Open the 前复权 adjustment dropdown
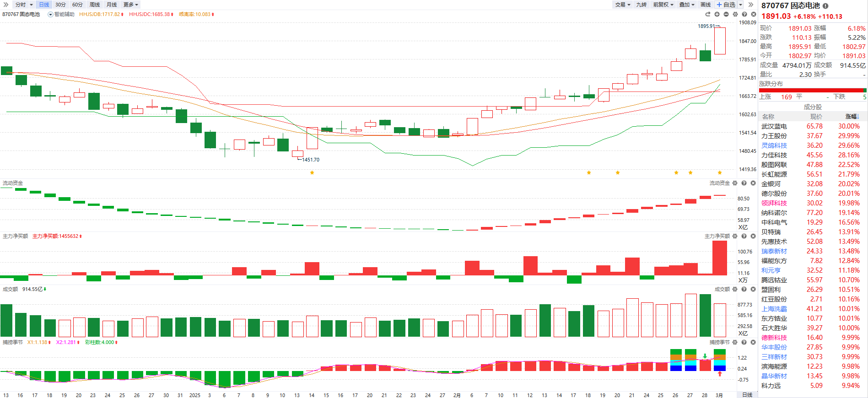 coord(663,5)
